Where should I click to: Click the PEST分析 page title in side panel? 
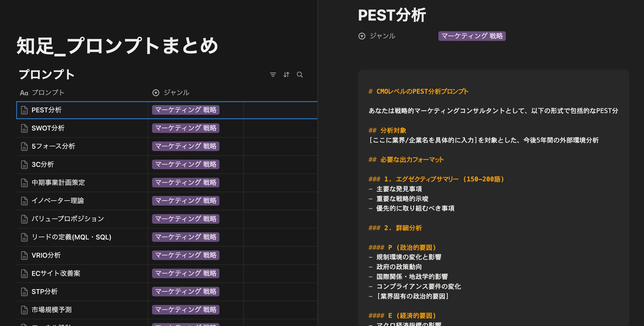[x=392, y=15]
